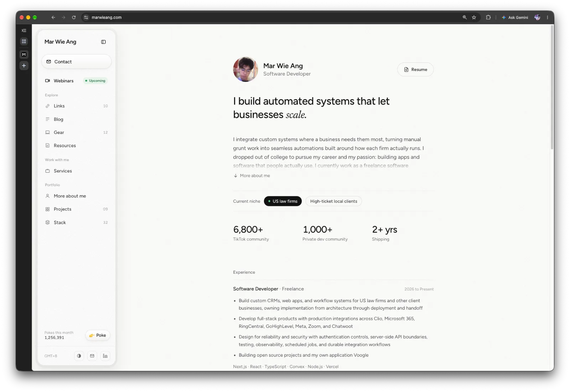Open Resources in the sidebar
Screen dimensions: 570x392
click(x=77, y=145)
